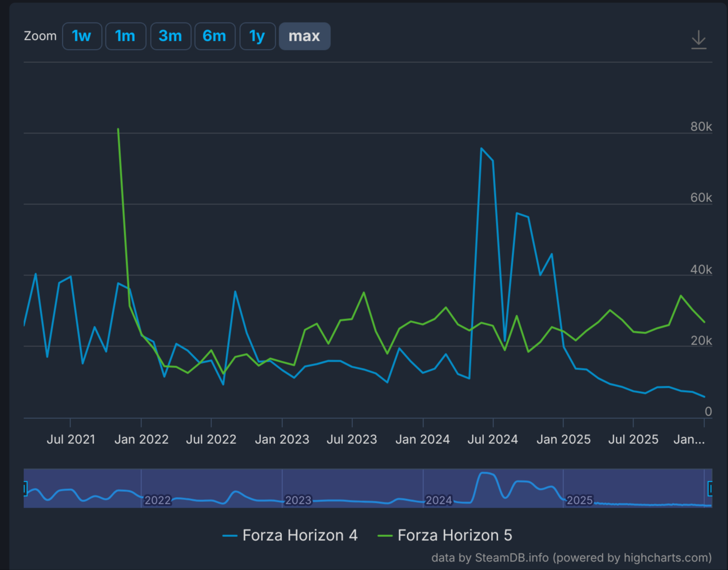Click the 2024 marker in the navigator
This screenshot has width=728, height=570.
coord(439,500)
